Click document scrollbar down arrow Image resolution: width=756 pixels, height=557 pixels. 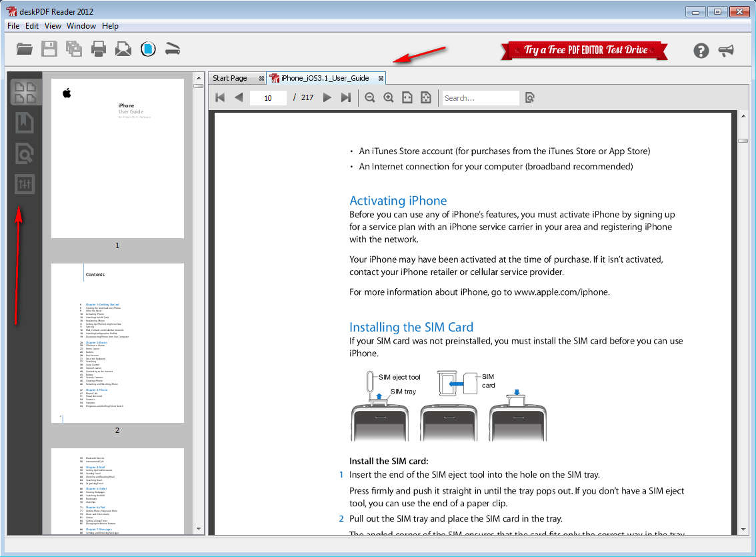coord(743,529)
